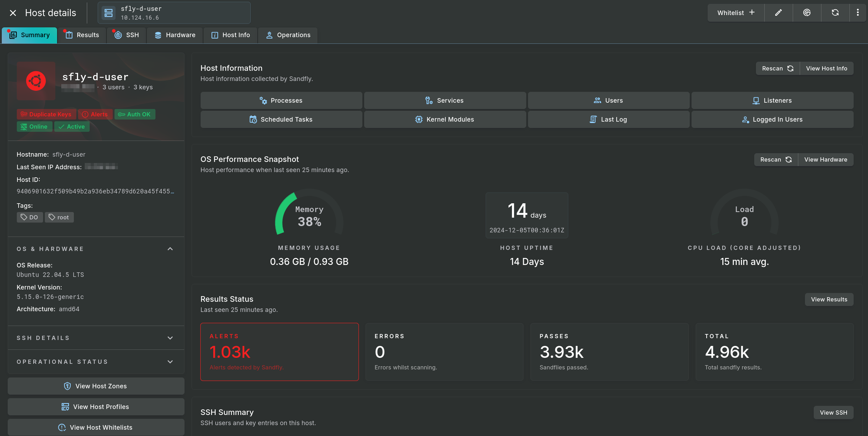Open the Operations tab

pos(288,35)
